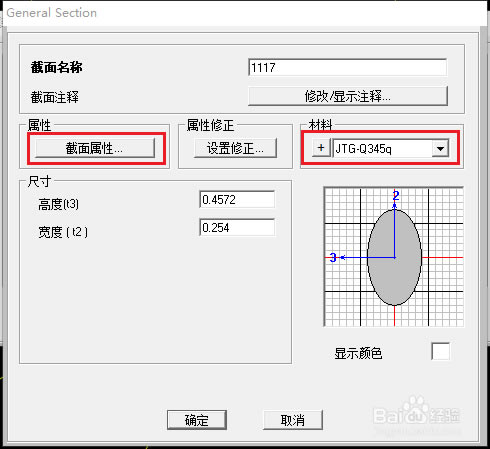Click the gray ellipse section preview
Image resolution: width=490 pixels, height=449 pixels.
pos(394,257)
